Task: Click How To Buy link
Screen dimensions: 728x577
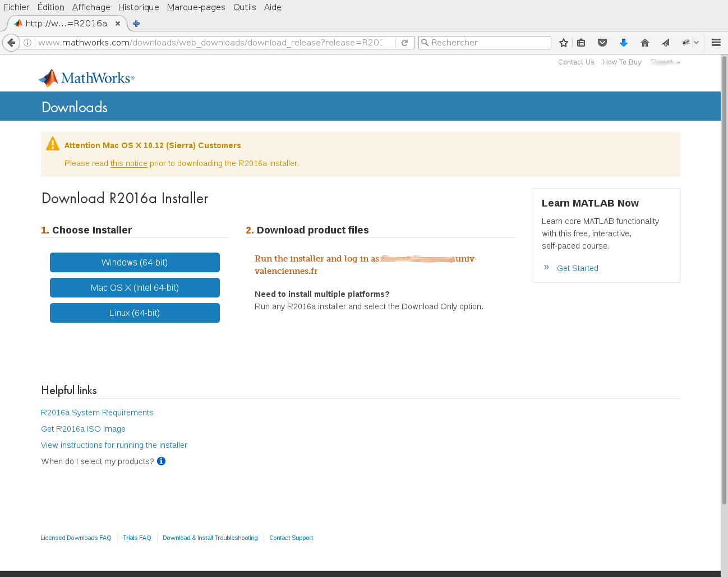Action: 622,62
